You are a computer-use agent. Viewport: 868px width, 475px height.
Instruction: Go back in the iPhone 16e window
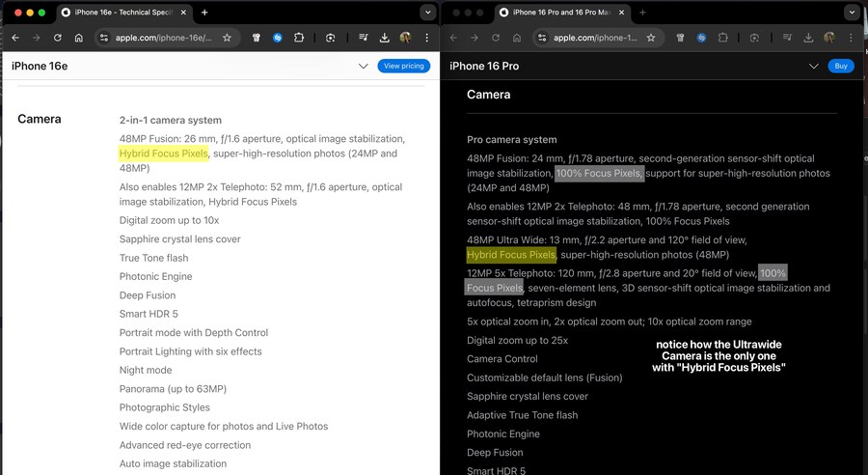15,38
